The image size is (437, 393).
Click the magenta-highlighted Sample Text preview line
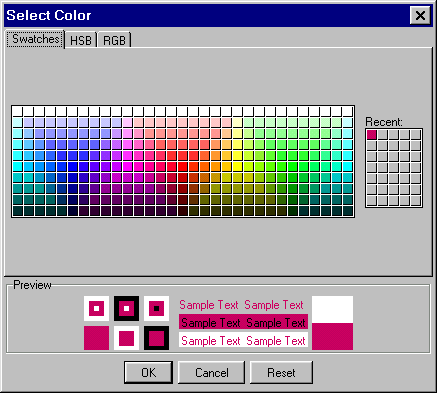pyautogui.click(x=243, y=322)
